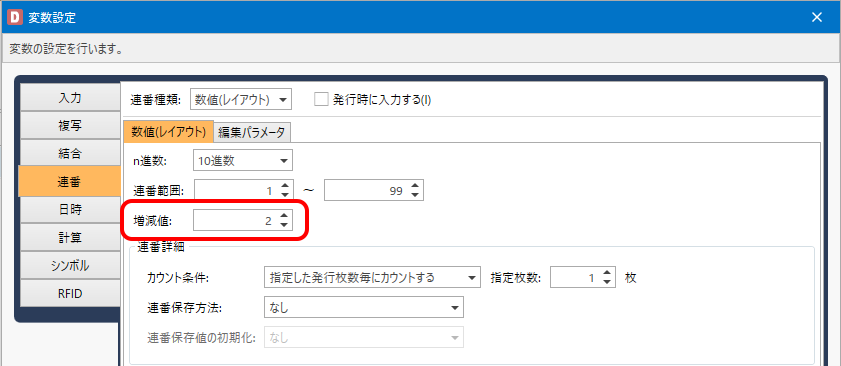Viewport: 841px width, 366px height.
Task: Open the シンボル side tab
Action: click(x=70, y=266)
